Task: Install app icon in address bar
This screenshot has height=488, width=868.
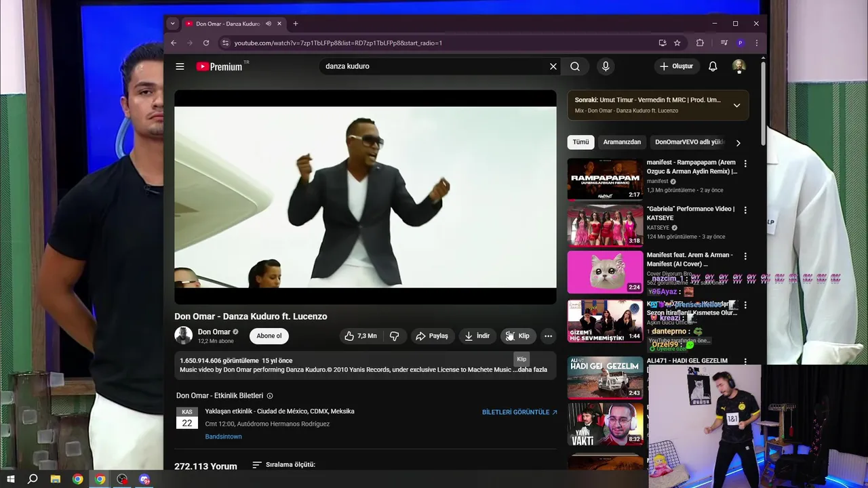Action: tap(663, 43)
